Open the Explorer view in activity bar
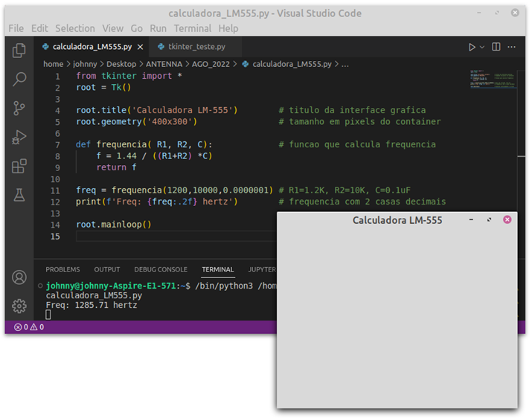This screenshot has width=532, height=418. point(19,51)
